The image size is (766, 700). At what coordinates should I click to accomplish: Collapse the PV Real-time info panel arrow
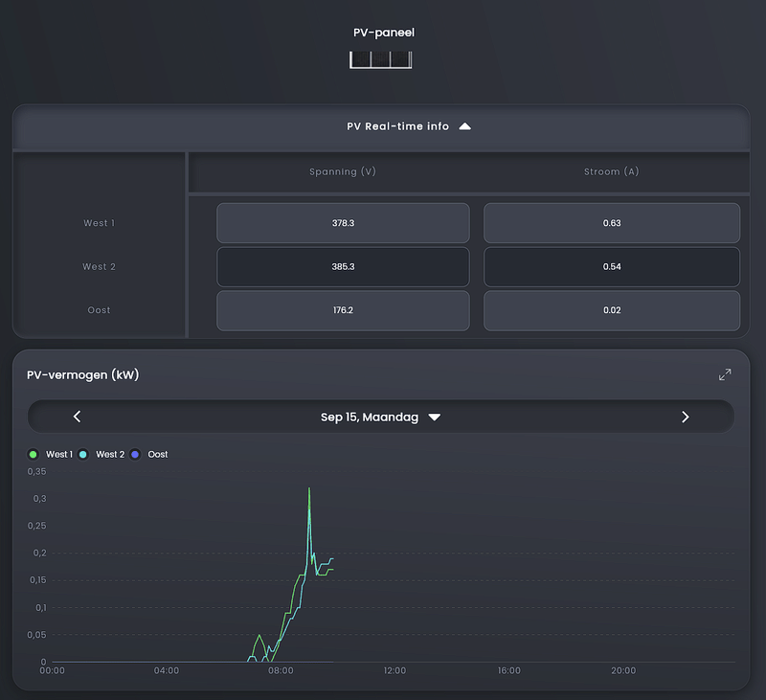point(465,126)
